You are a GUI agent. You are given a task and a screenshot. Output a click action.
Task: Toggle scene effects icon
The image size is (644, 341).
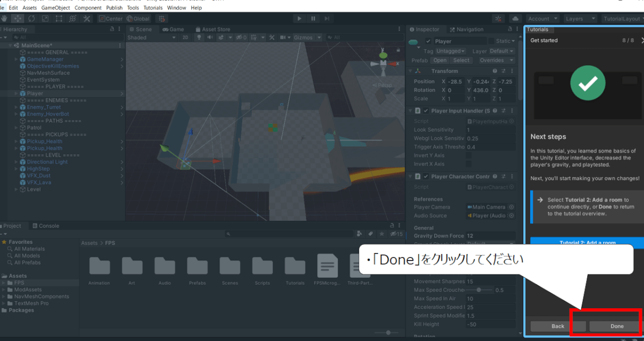222,38
